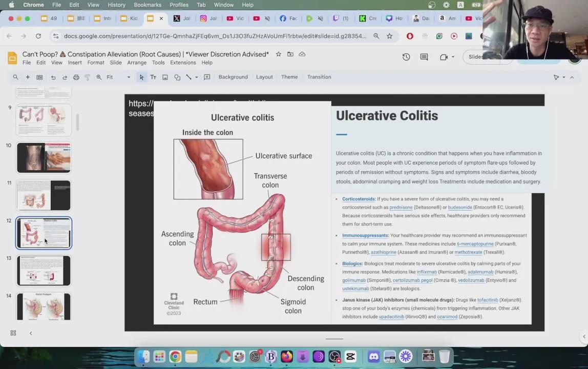Screen dimensions: 588x369
Task: Redo the last action
Action: coord(65,77)
